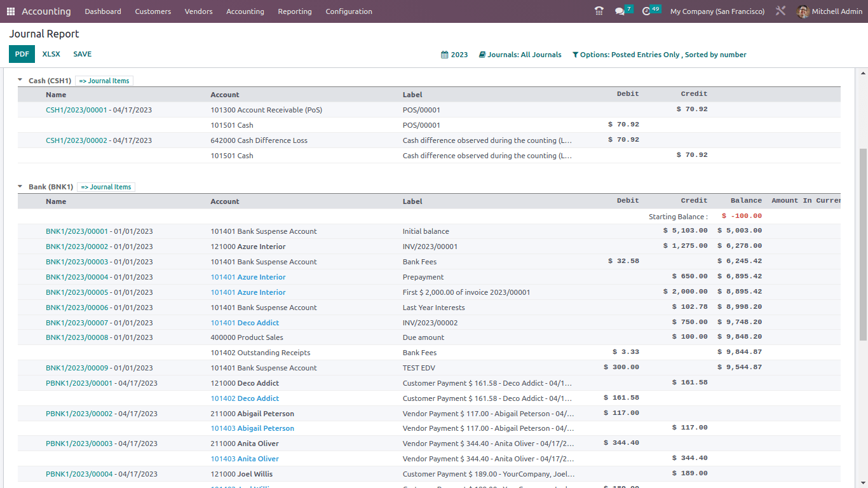Click credit value $ 5,103.00
This screenshot has width=868, height=488.
[685, 231]
